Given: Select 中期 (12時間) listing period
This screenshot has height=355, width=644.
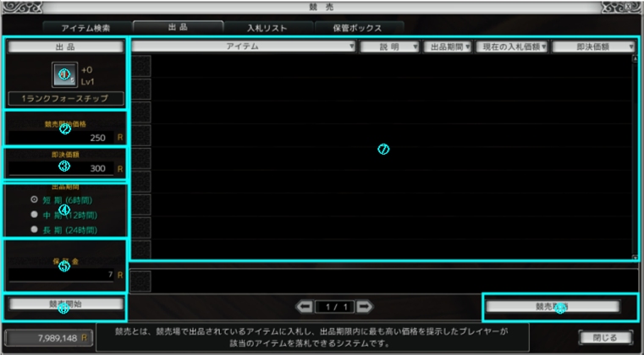Looking at the screenshot, I should click(x=35, y=215).
